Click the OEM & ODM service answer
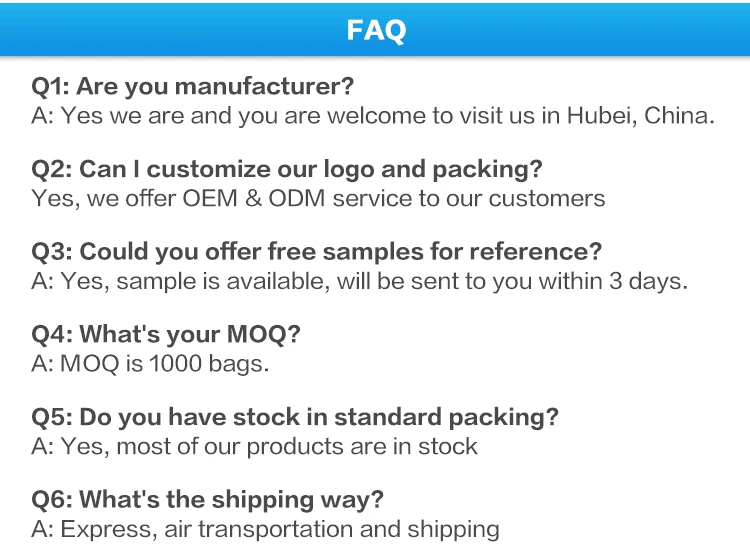This screenshot has width=750, height=552. tap(318, 199)
